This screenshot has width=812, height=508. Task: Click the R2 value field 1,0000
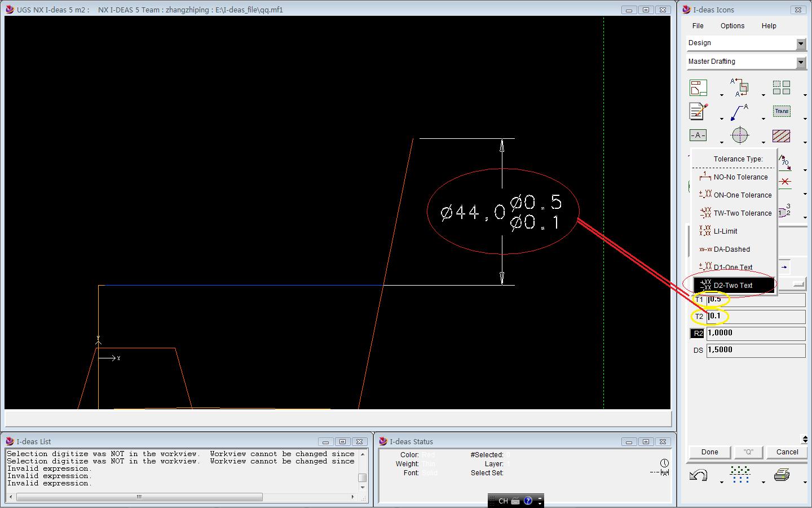(756, 334)
